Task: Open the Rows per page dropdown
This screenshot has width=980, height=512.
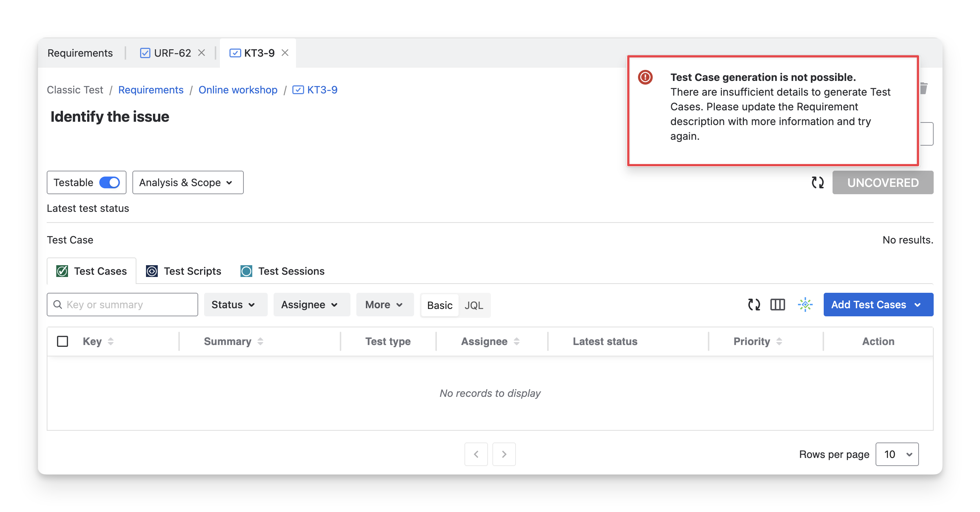Action: [897, 454]
